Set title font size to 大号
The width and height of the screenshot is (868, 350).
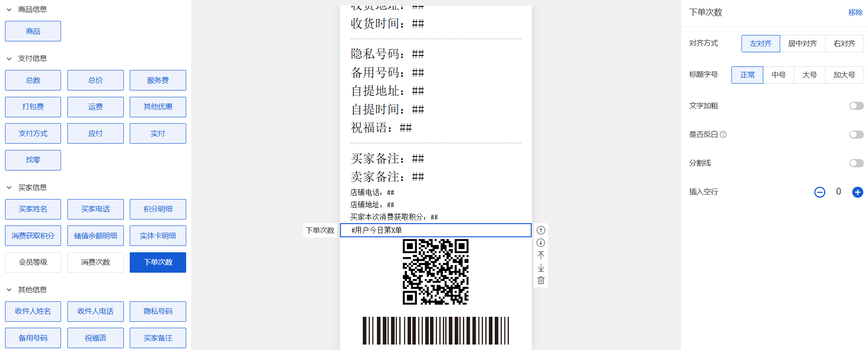[x=809, y=75]
